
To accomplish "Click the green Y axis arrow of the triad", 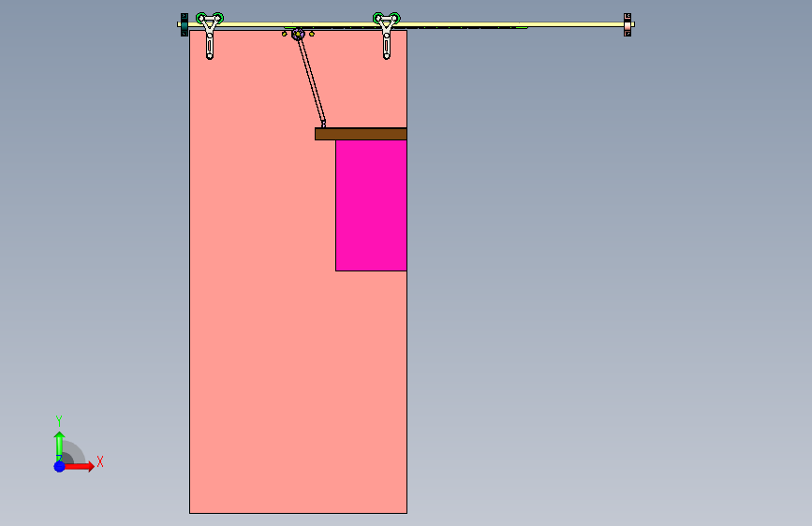I will coord(59,446).
